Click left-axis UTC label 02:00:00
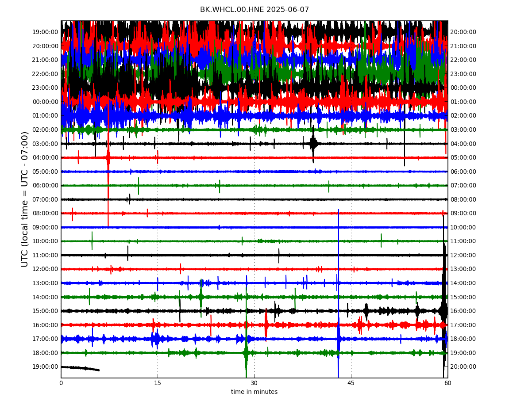Screen dimensions: 509x420 [x=45, y=130]
